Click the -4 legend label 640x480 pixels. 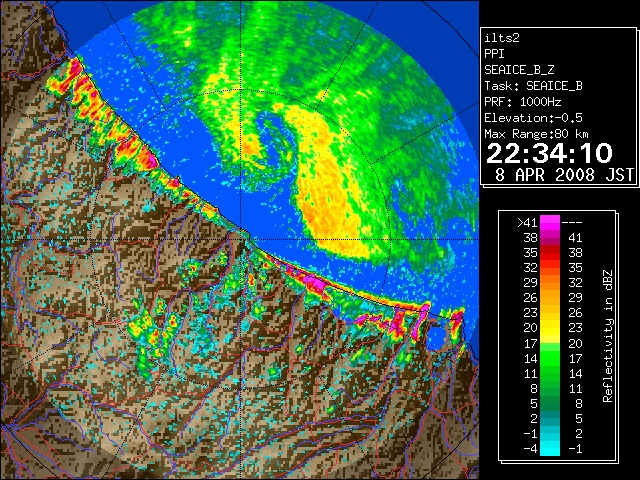pyautogui.click(x=530, y=449)
